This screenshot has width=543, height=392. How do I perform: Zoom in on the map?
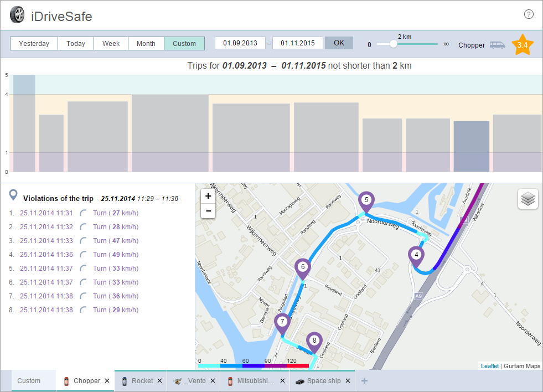pyautogui.click(x=208, y=197)
